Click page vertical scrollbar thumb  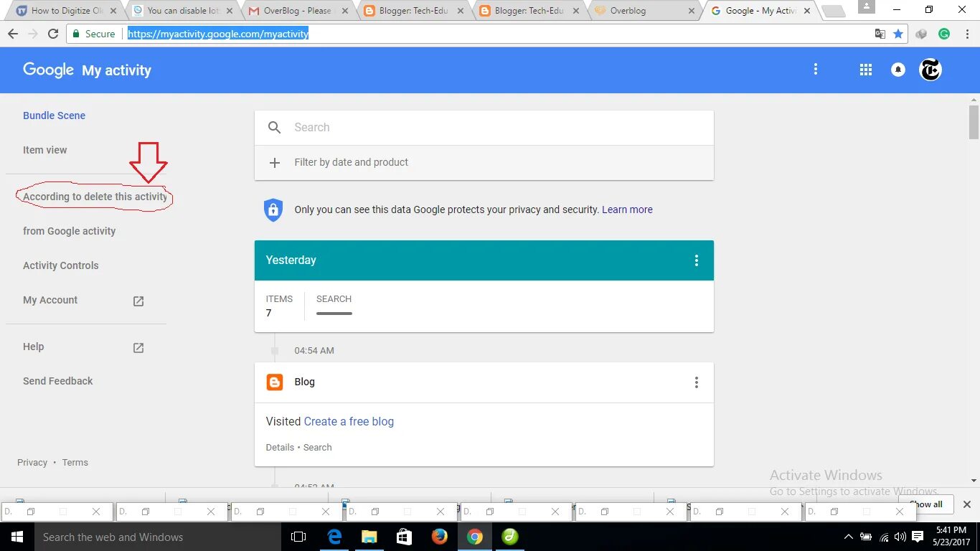(x=974, y=122)
